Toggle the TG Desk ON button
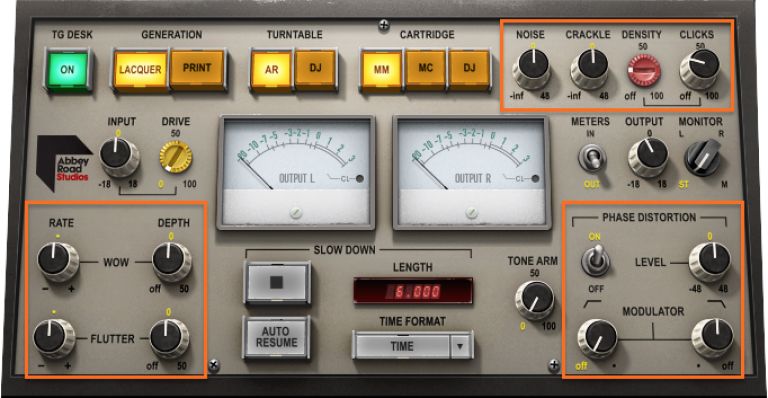The height and width of the screenshot is (398, 768). pos(68,70)
